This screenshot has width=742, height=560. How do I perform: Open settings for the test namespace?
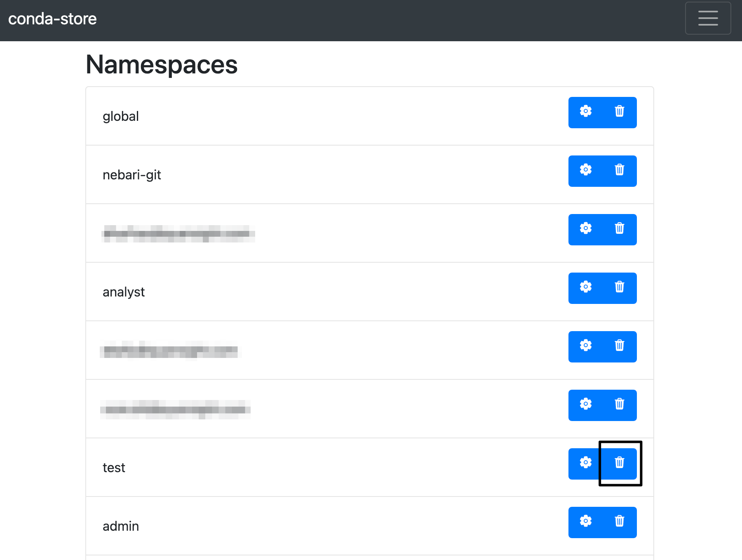tap(585, 464)
